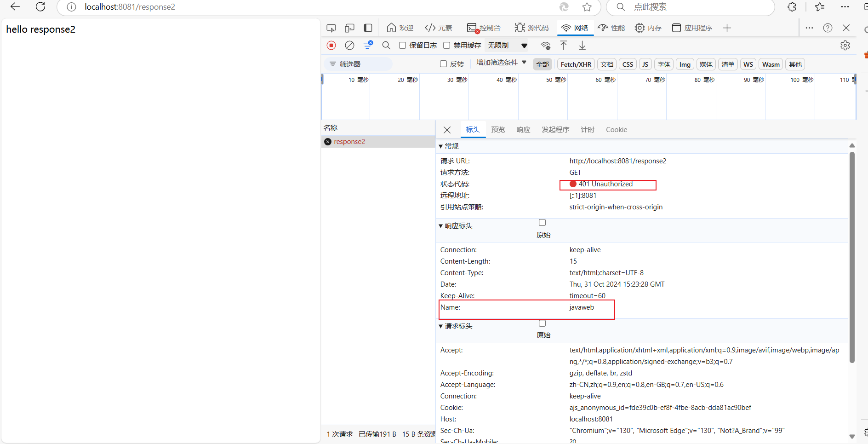868x444 pixels.
Task: Open 无限制 throttling dropdown
Action: pos(508,45)
